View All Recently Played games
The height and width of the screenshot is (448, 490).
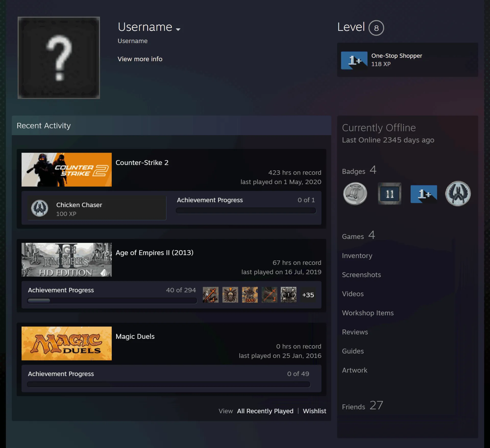[265, 411]
